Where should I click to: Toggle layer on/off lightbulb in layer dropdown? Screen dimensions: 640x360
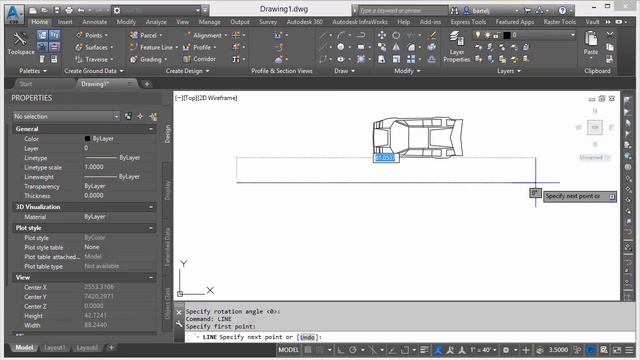click(x=477, y=35)
